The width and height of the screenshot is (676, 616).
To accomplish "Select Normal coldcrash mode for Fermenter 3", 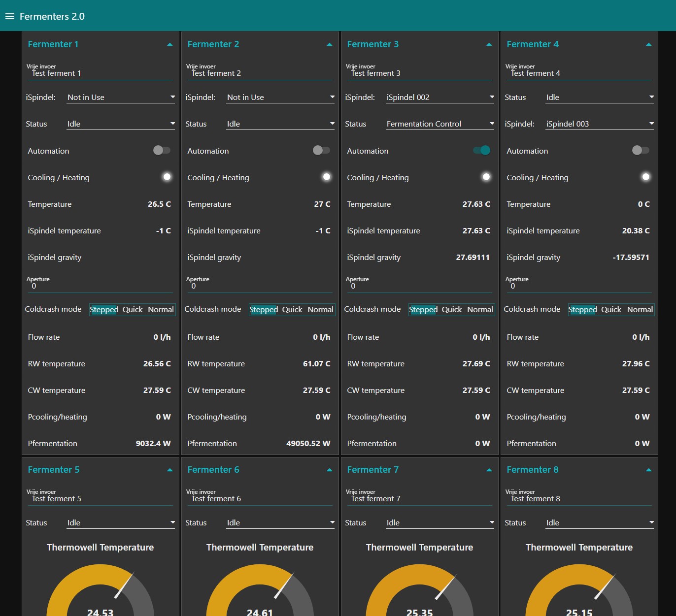I will coord(480,310).
